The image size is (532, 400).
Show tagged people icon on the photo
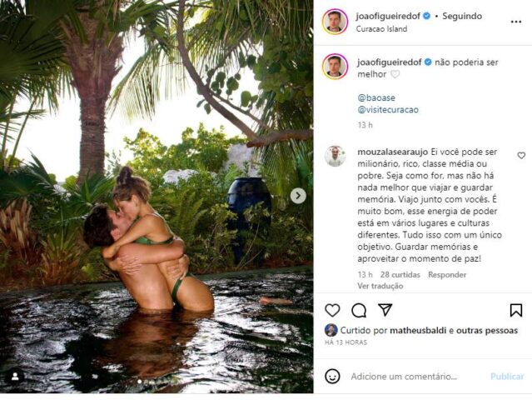click(x=15, y=377)
